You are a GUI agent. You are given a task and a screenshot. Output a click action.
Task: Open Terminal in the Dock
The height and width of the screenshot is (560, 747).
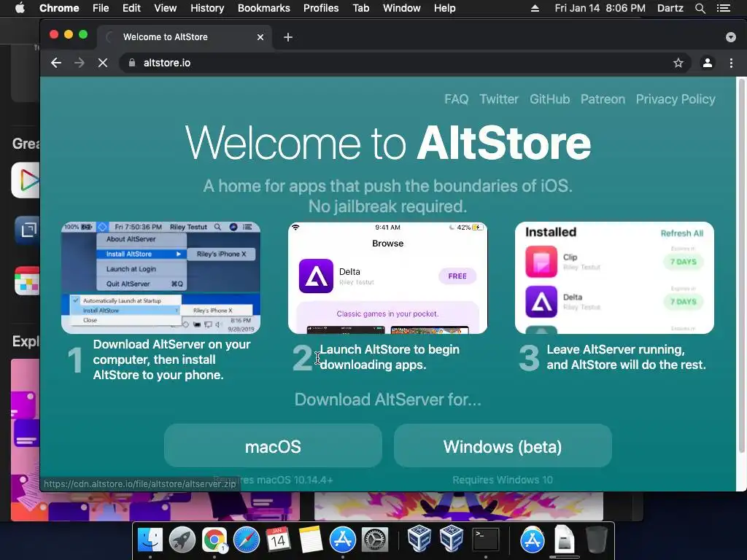485,540
